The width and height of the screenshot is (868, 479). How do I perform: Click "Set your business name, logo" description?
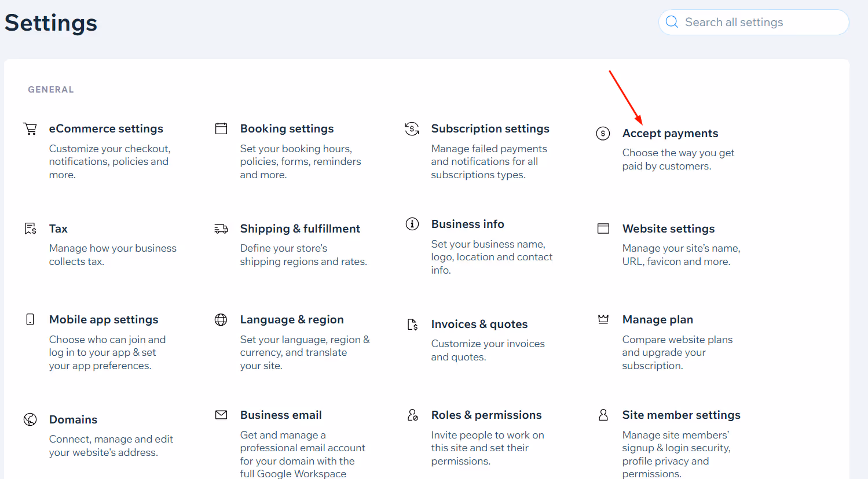[492, 257]
